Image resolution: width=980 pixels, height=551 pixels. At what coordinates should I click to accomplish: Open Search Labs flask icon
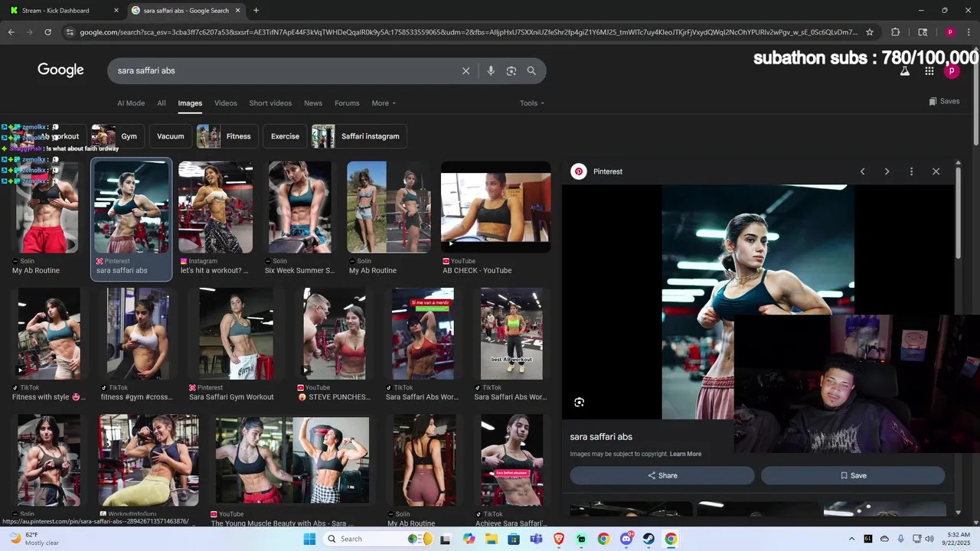pyautogui.click(x=904, y=70)
